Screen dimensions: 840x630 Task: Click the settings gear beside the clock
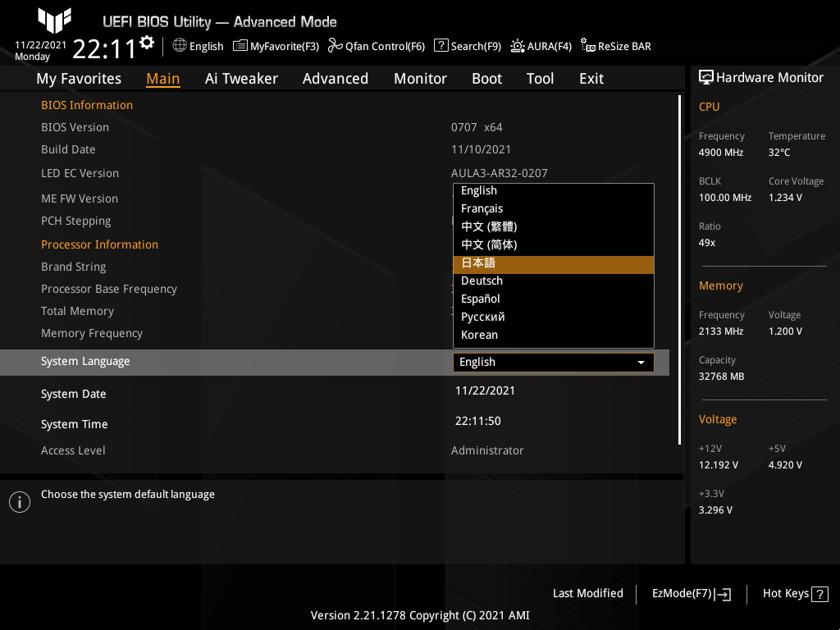pos(147,43)
